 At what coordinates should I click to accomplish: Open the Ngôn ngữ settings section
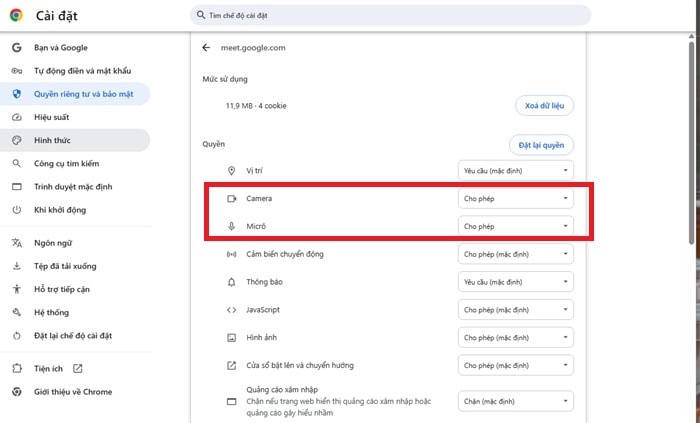click(x=74, y=243)
